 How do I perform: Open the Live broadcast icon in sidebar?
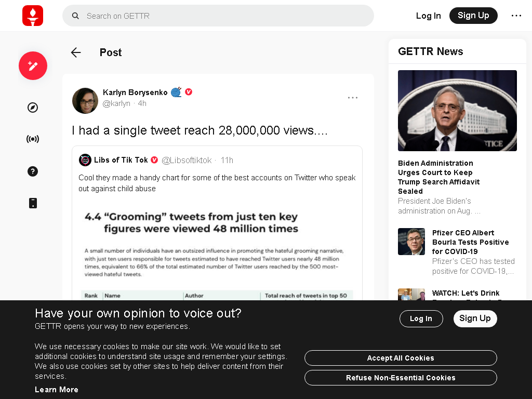pos(33,139)
